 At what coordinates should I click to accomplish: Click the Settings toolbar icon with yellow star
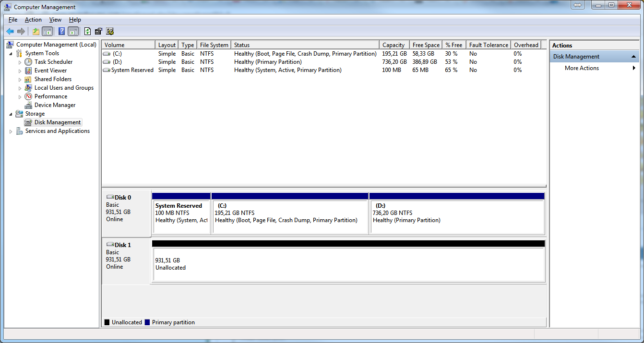(x=110, y=31)
